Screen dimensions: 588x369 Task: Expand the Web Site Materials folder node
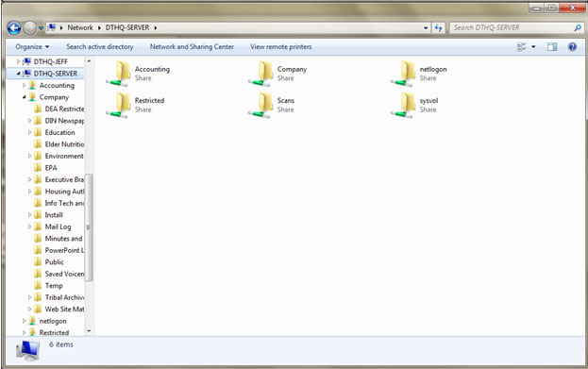(x=29, y=309)
